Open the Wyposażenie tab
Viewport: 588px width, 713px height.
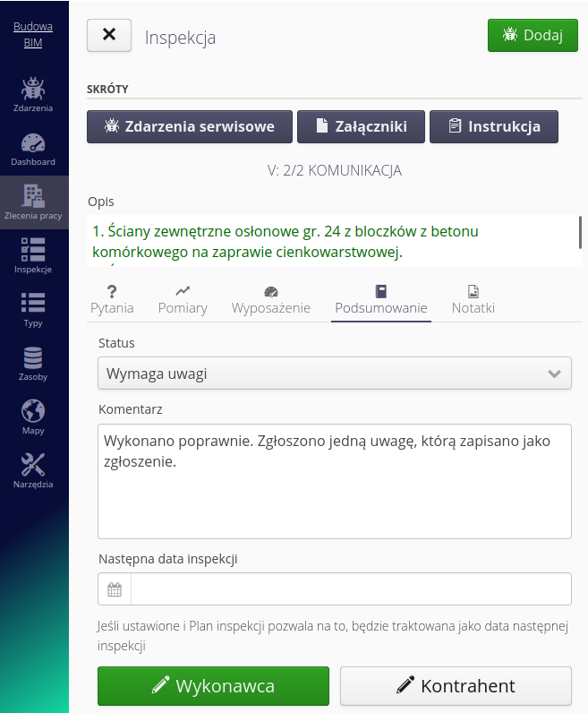[271, 299]
